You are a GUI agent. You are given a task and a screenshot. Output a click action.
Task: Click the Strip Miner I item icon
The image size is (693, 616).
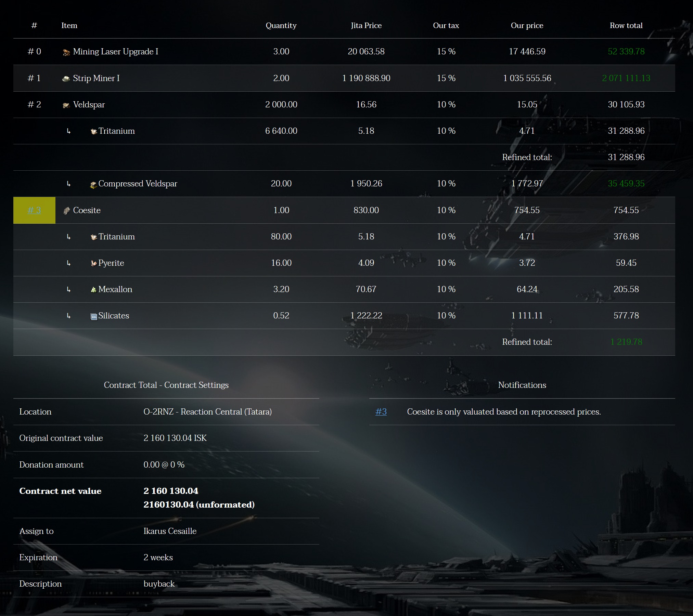pyautogui.click(x=66, y=79)
